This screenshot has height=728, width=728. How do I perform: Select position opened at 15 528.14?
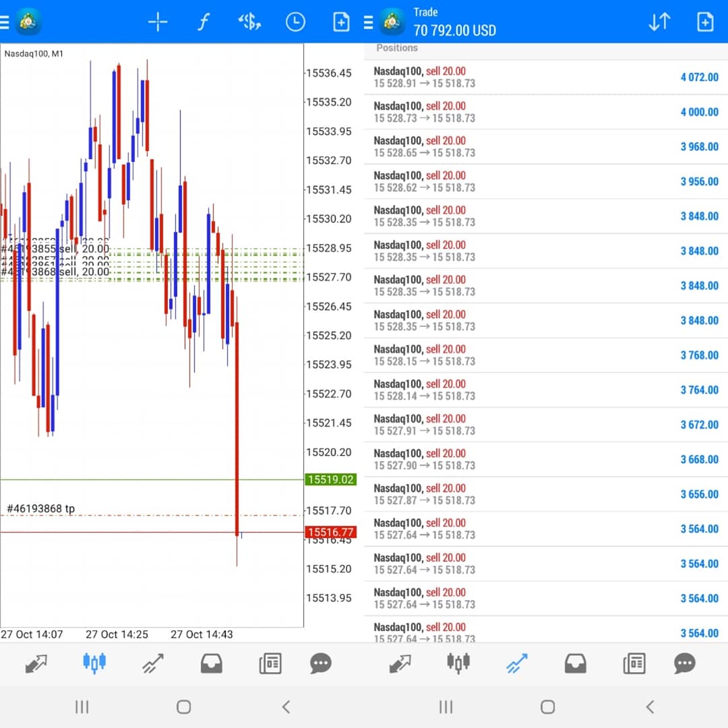click(x=546, y=390)
